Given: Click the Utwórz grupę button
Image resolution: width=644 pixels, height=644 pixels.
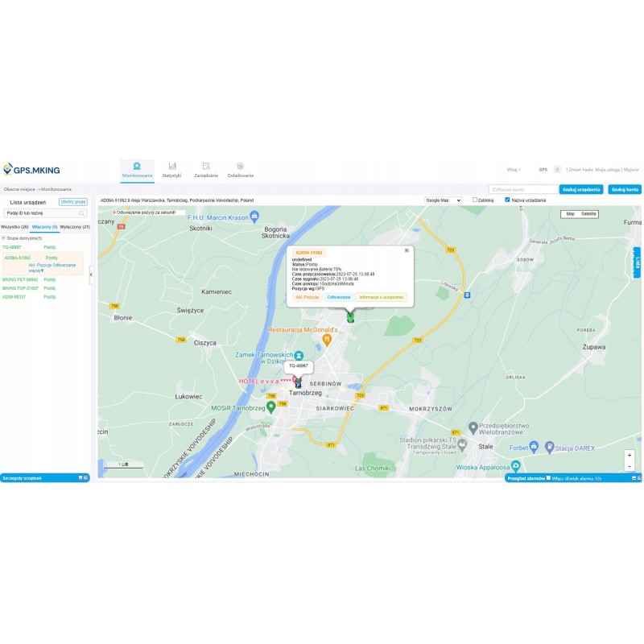Looking at the screenshot, I should pyautogui.click(x=73, y=201).
